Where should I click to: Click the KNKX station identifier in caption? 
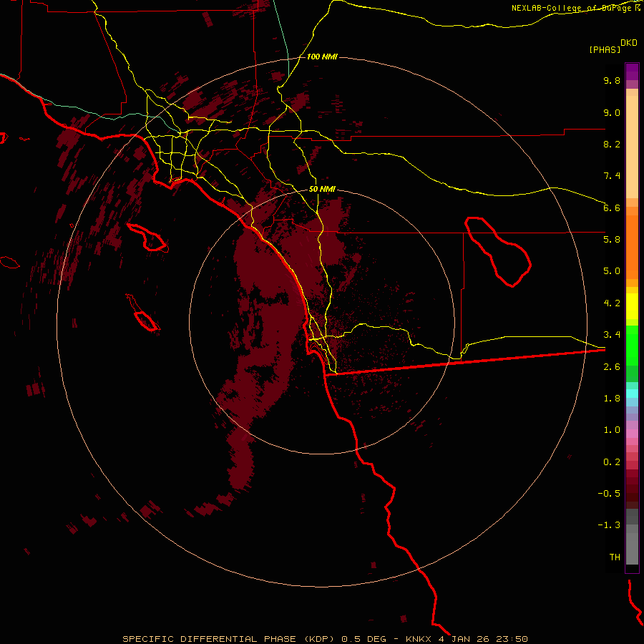[x=419, y=639]
